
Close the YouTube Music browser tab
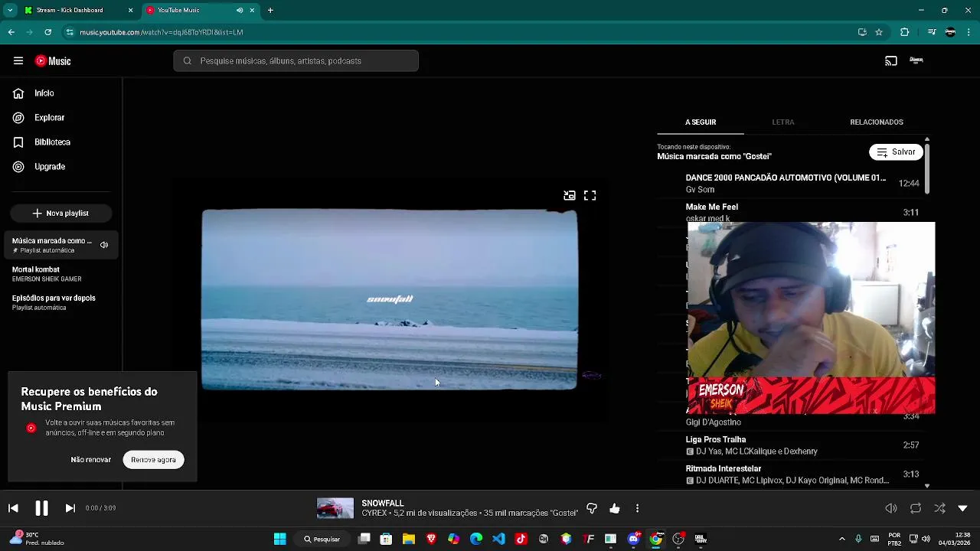click(x=252, y=11)
